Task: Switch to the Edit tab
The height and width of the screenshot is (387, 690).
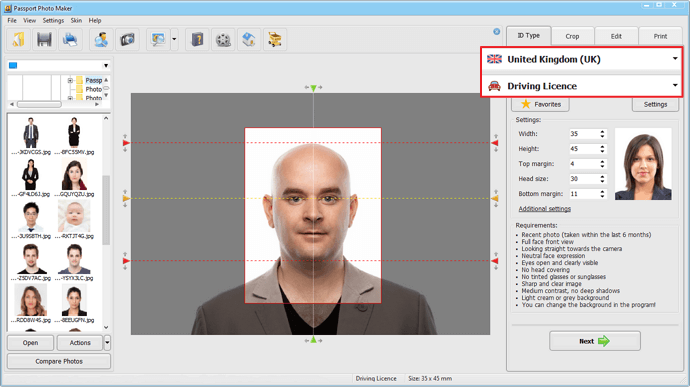Action: [x=616, y=36]
